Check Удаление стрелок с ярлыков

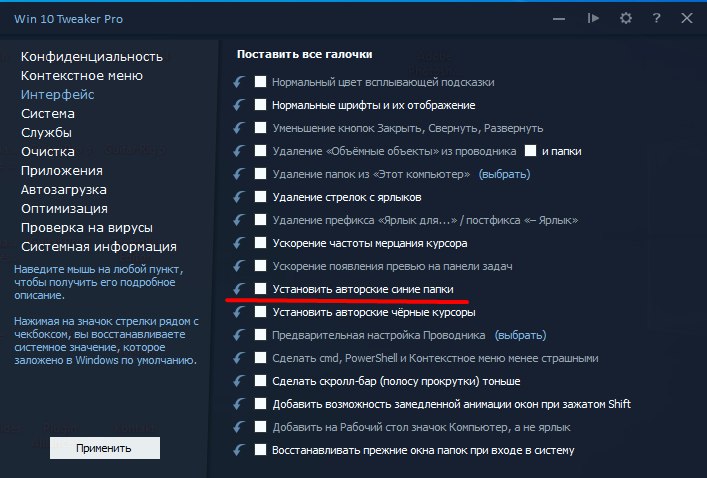260,196
